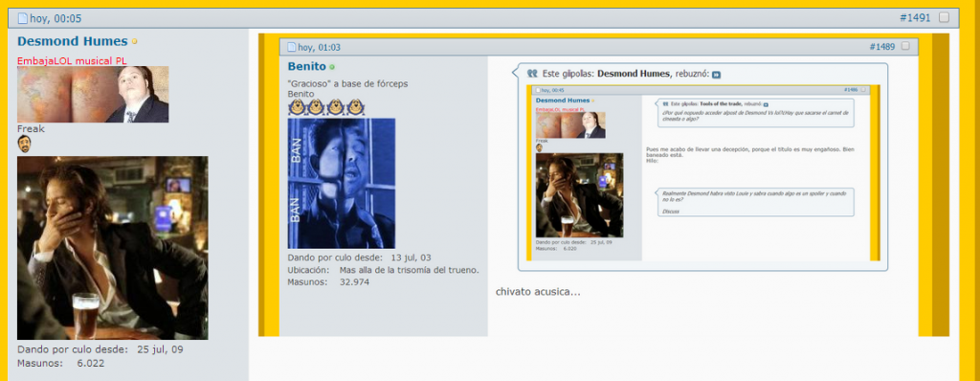Click the quote marks icon before Este glipolas
The image size is (980, 381).
532,73
